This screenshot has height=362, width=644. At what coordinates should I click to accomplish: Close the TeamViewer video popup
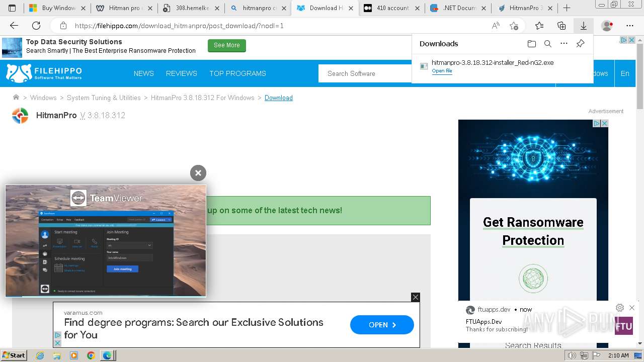[x=198, y=173]
